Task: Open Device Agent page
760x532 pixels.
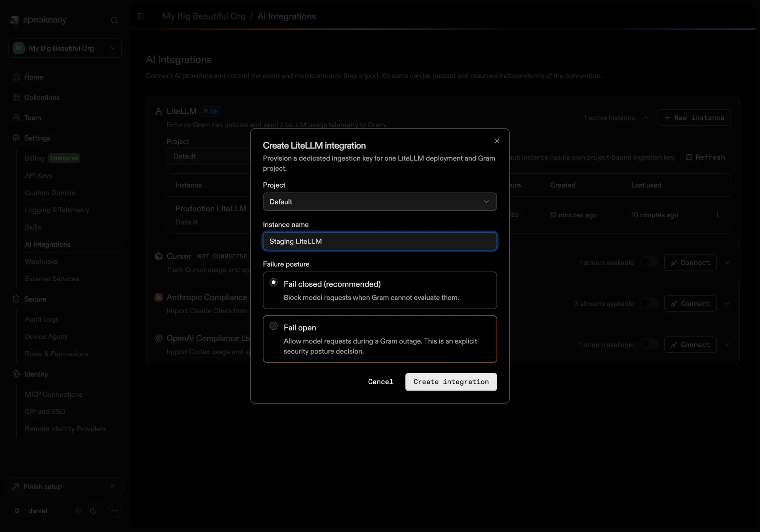Action: 46,337
